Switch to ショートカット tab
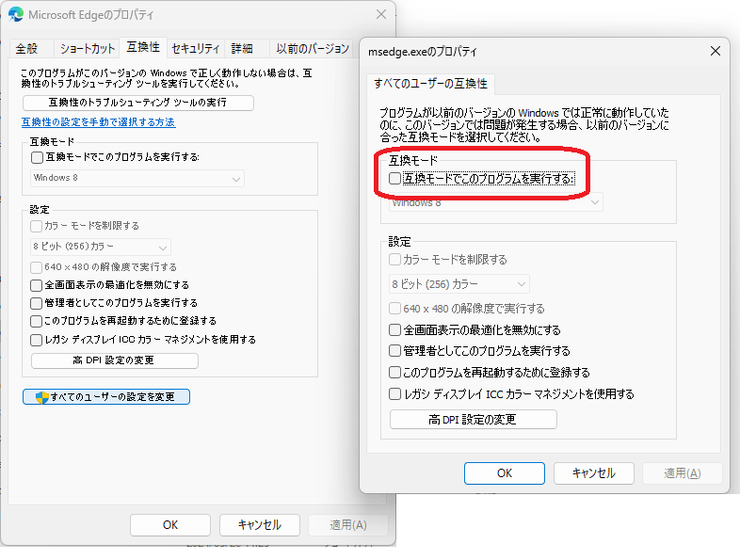The height and width of the screenshot is (560, 740). (88, 48)
